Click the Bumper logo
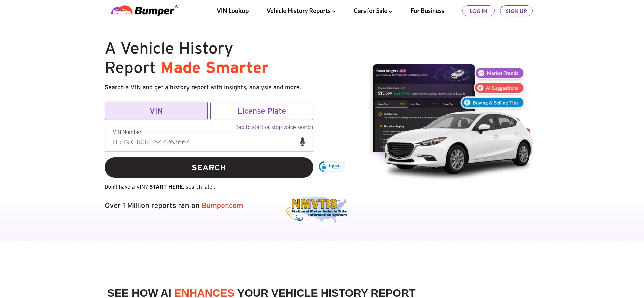This screenshot has width=644, height=298. click(x=145, y=11)
